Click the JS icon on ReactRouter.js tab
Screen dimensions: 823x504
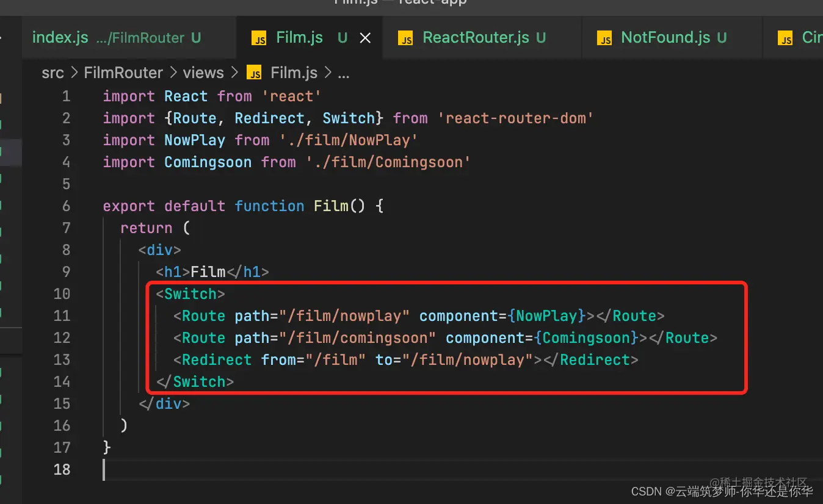[405, 39]
